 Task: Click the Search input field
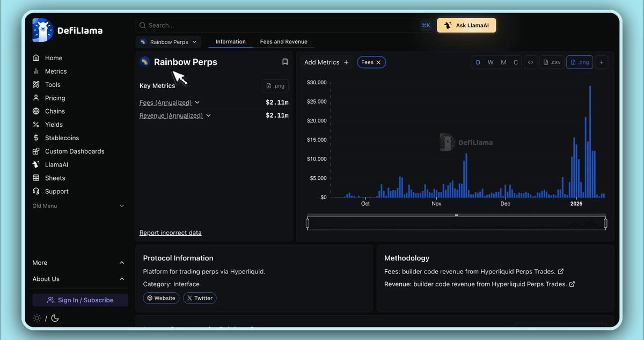tap(279, 25)
